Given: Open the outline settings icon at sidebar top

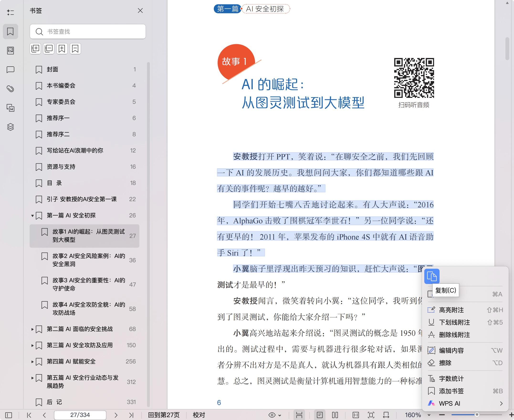Looking at the screenshot, I should click(x=10, y=12).
